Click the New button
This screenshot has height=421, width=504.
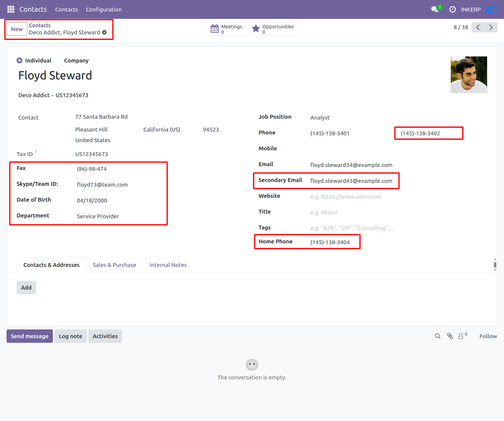tap(17, 29)
